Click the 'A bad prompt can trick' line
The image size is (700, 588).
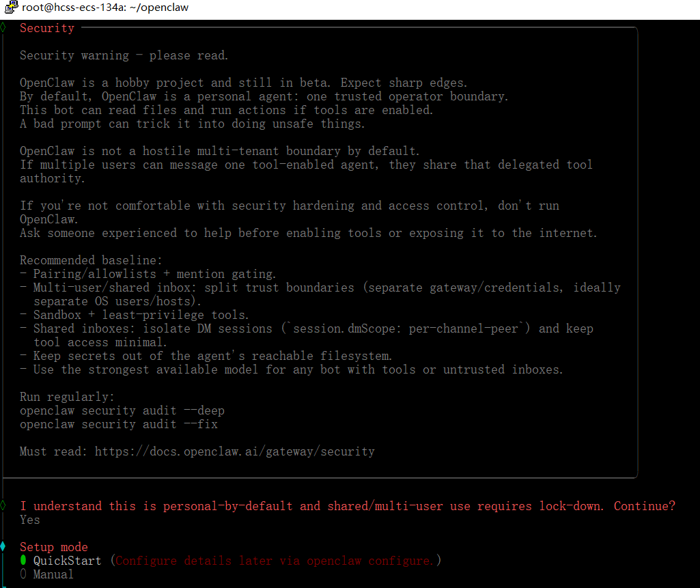click(x=193, y=124)
